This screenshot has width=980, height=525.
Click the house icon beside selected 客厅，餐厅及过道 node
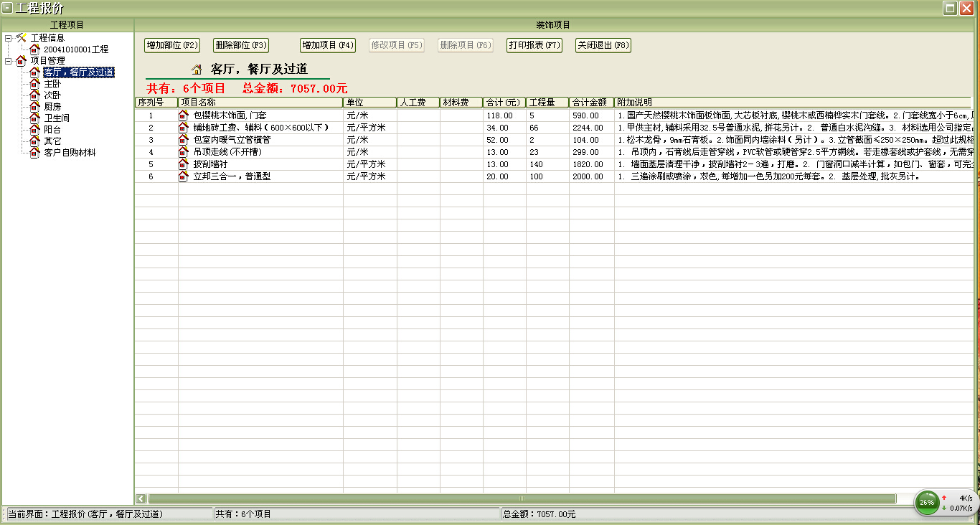point(34,72)
